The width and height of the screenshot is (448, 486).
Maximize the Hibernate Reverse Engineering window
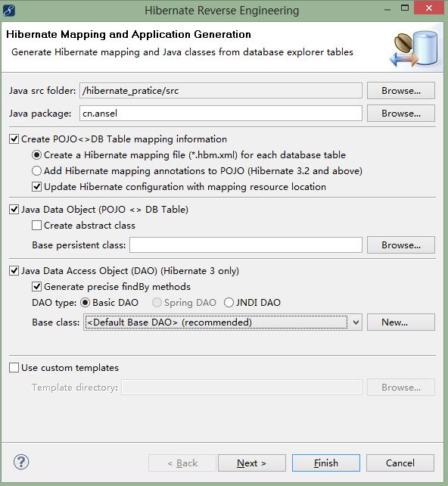(405, 8)
